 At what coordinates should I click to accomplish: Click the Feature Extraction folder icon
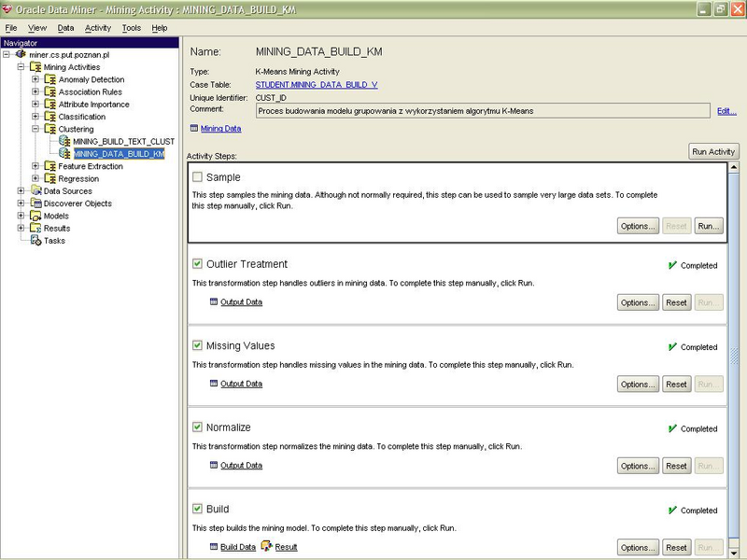50,166
